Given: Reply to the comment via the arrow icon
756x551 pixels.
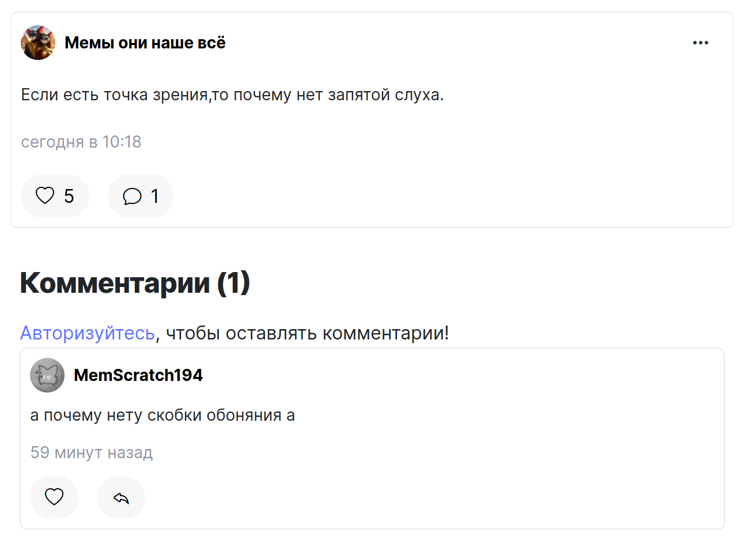Looking at the screenshot, I should (120, 497).
